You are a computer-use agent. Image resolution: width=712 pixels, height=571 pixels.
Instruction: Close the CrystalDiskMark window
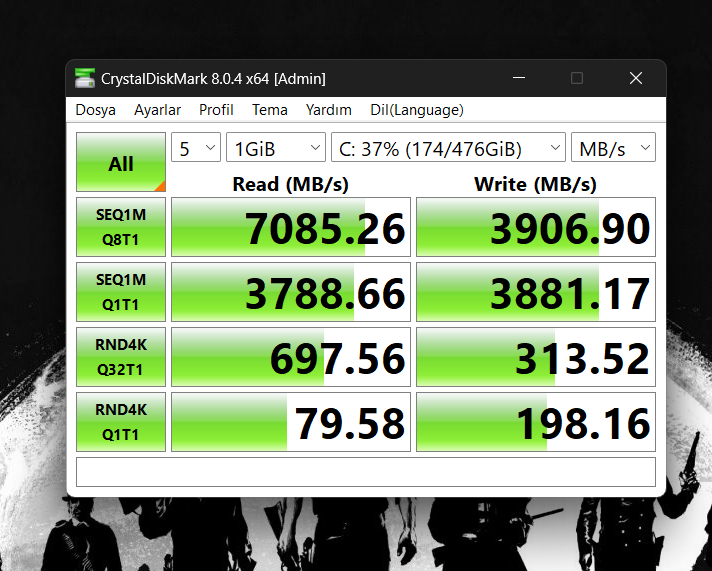(636, 78)
